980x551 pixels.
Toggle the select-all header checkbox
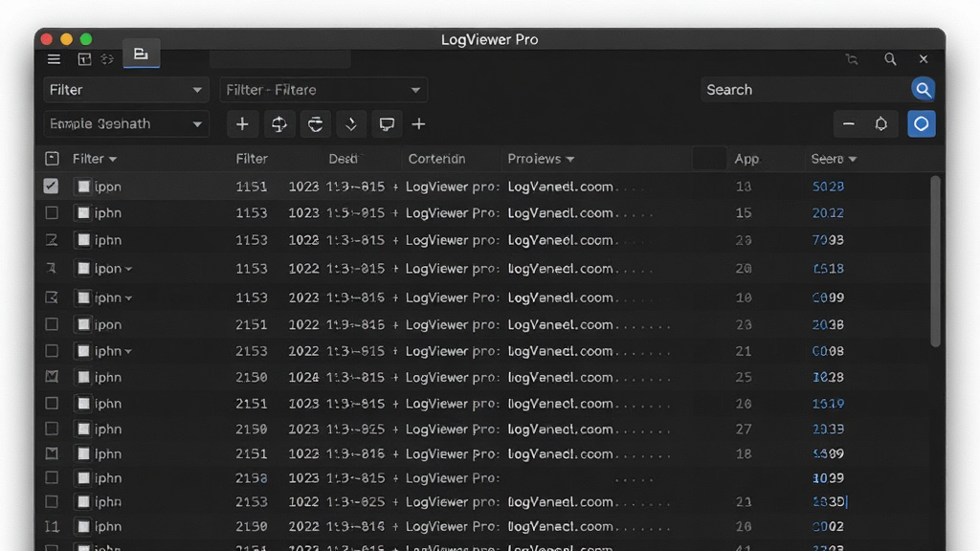tap(52, 159)
